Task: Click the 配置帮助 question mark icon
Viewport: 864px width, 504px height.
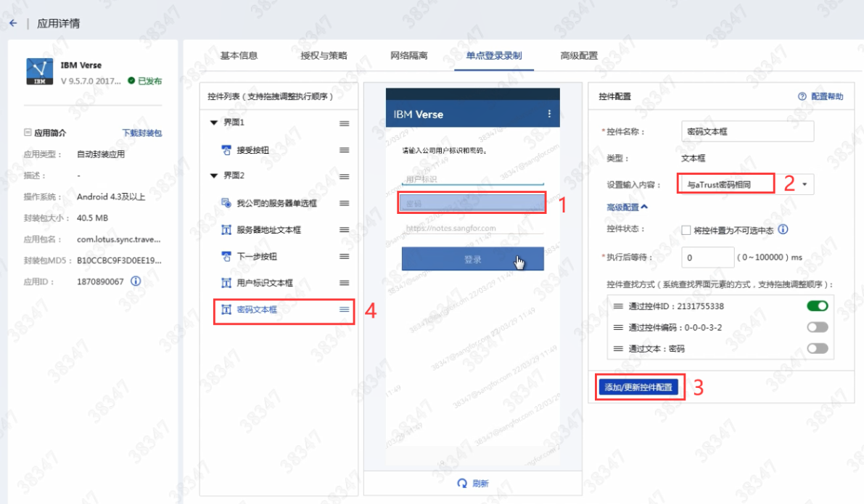Action: (x=802, y=96)
